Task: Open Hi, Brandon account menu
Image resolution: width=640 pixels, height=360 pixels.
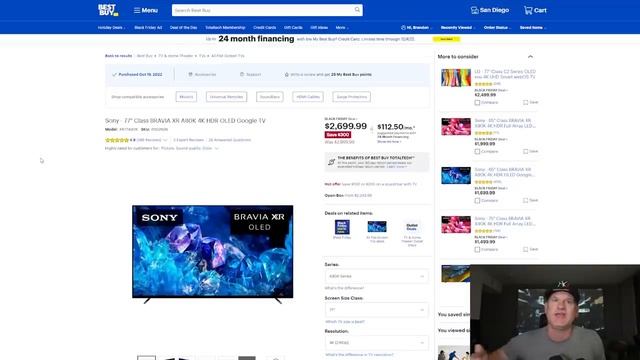Action: pos(417,28)
